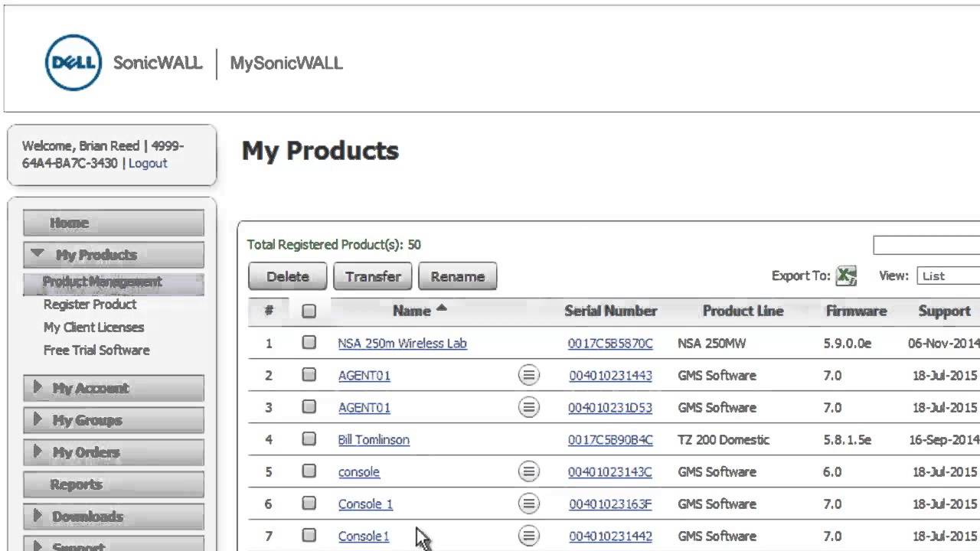
Task: Tick the Console1 row 7 checkbox
Action: [x=309, y=536]
